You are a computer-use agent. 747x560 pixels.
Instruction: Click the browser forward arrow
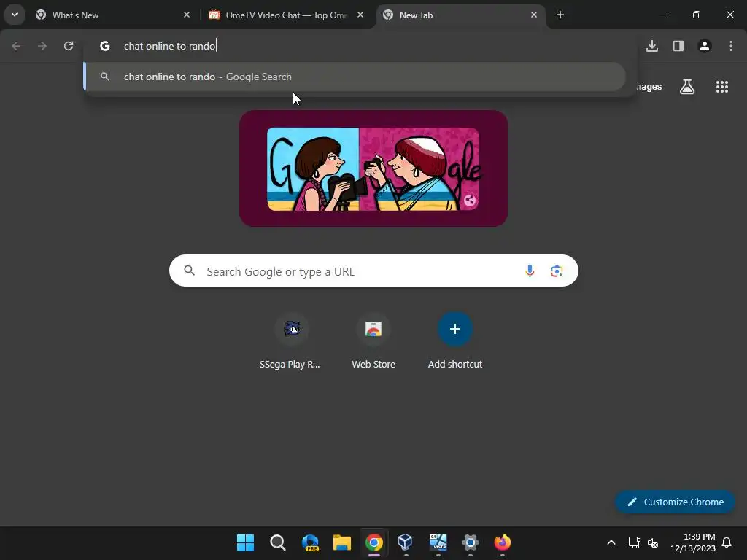(42, 46)
